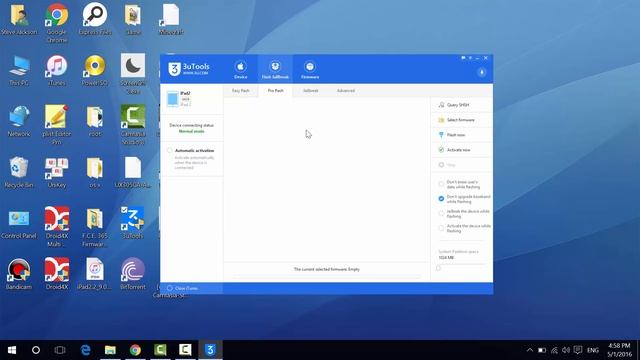Switch to 3uTools on the taskbar
Image resolution: width=640 pixels, height=360 pixels.
(x=210, y=350)
